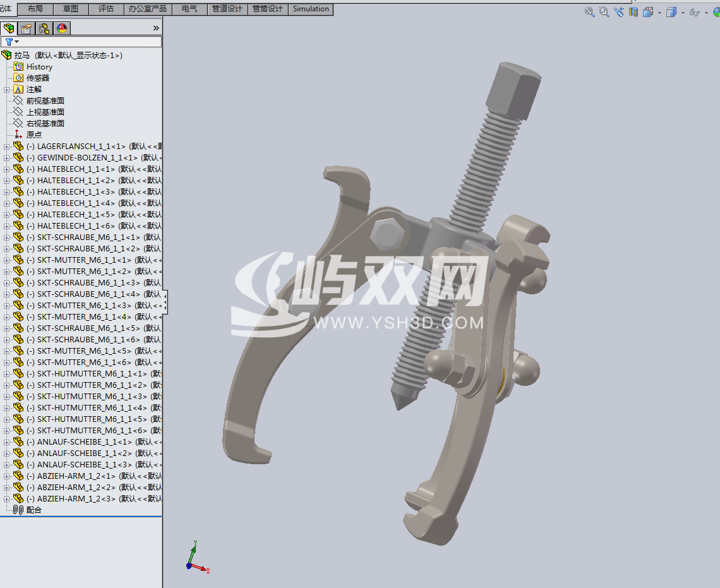Open the Hide/Show Items dropdown arrow
The width and height of the screenshot is (720, 588).
click(706, 13)
